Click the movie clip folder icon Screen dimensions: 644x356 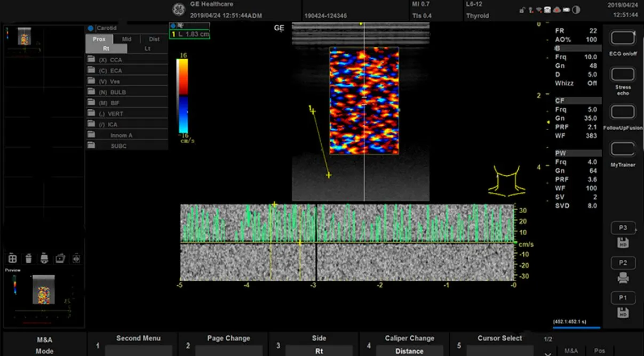click(x=60, y=258)
